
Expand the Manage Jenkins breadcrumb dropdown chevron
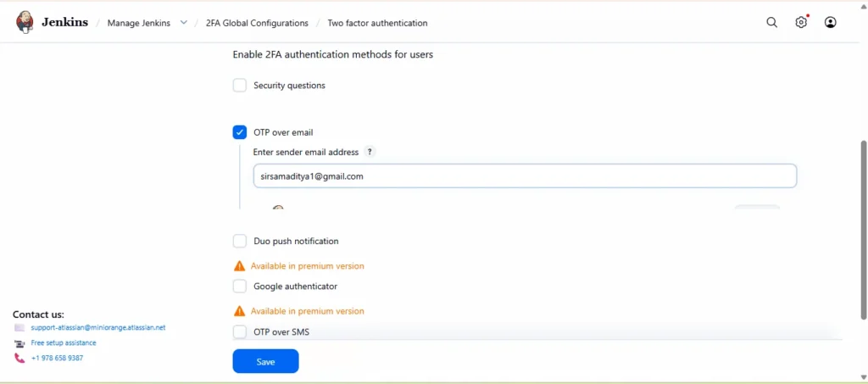click(184, 23)
